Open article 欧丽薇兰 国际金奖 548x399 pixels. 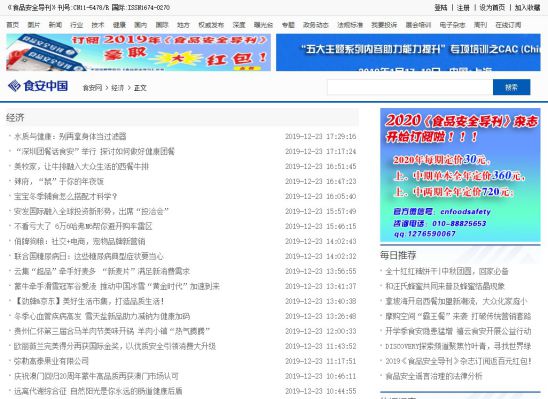115,346
